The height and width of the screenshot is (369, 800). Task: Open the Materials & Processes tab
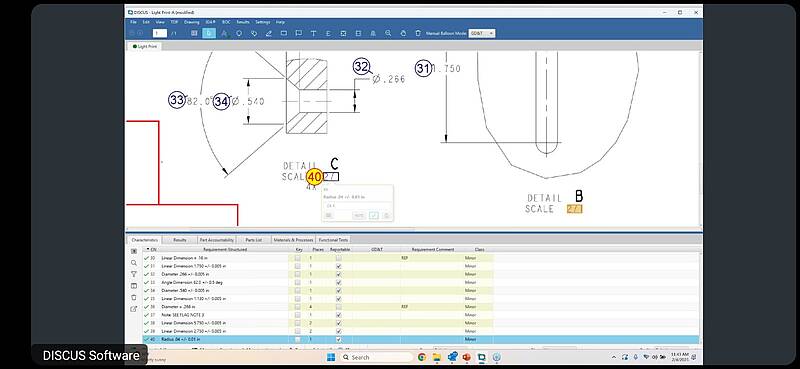pos(293,239)
